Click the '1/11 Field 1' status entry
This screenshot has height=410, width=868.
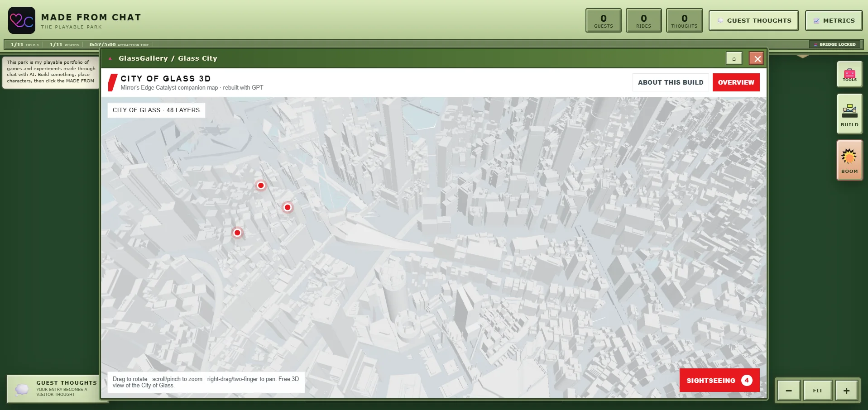25,45
